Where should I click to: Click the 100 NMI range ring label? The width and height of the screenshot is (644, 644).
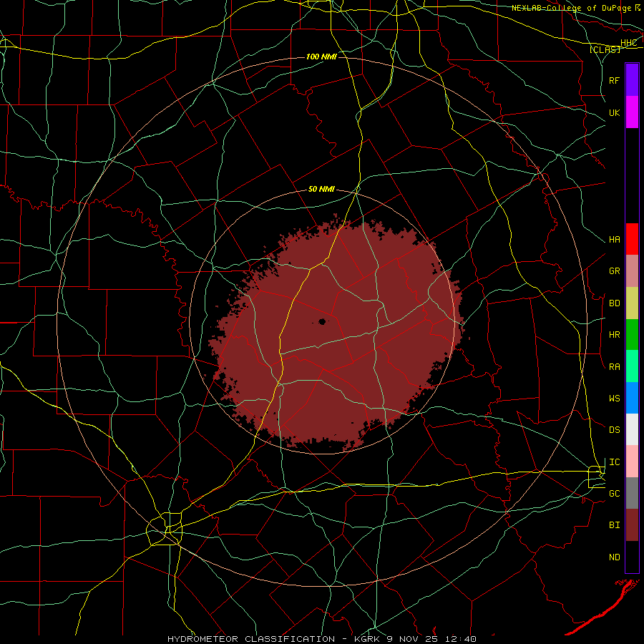[x=321, y=57]
